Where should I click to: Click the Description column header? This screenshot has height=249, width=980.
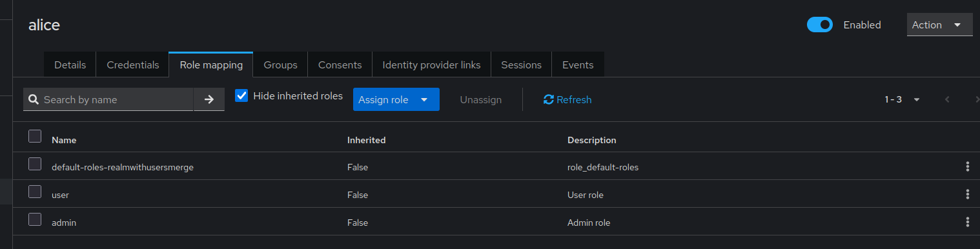tap(591, 140)
